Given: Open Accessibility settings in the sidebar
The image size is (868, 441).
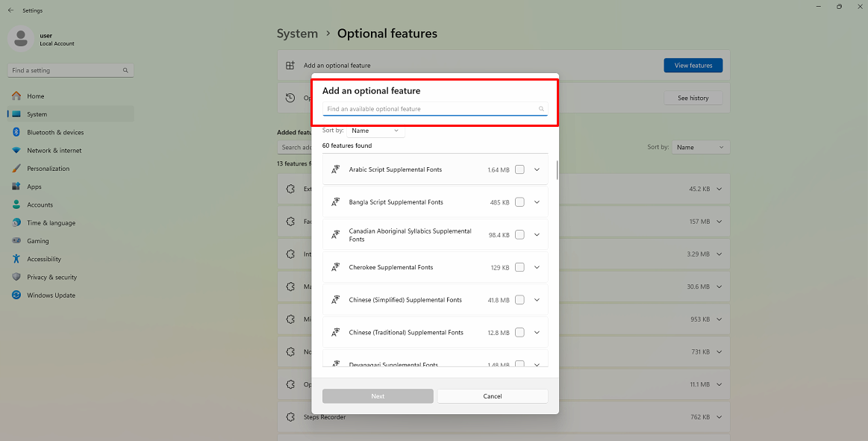Looking at the screenshot, I should click(x=70, y=259).
